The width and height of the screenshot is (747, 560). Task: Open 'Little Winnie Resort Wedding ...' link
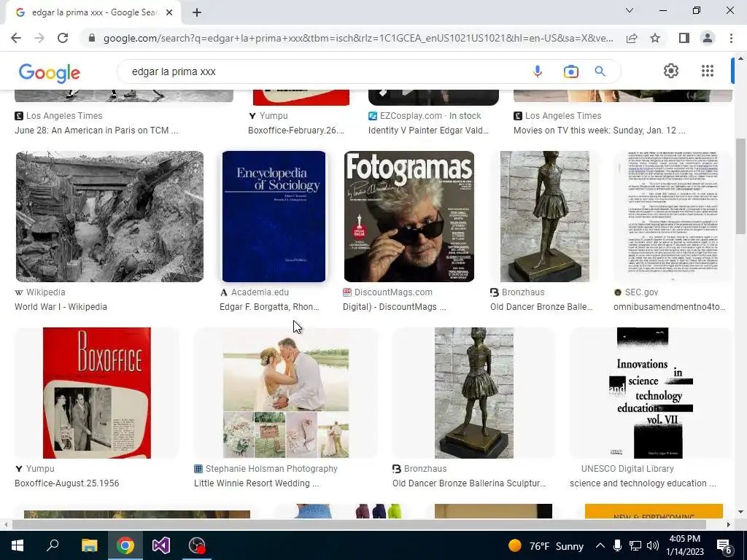click(256, 483)
